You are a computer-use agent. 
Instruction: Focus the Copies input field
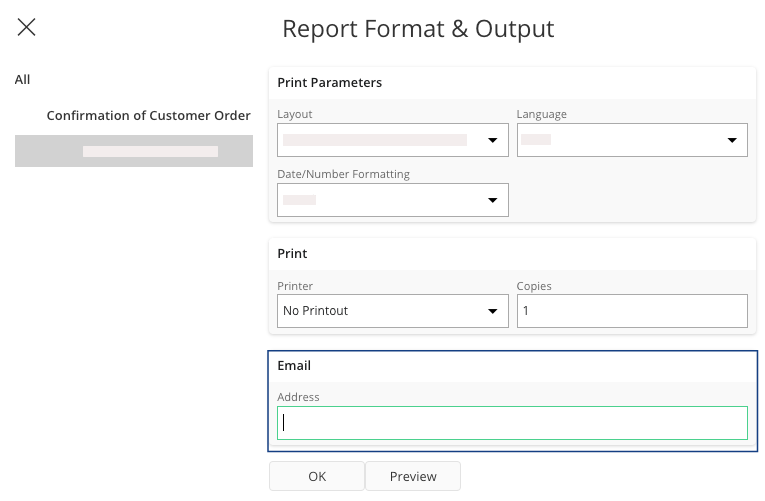[x=631, y=311]
